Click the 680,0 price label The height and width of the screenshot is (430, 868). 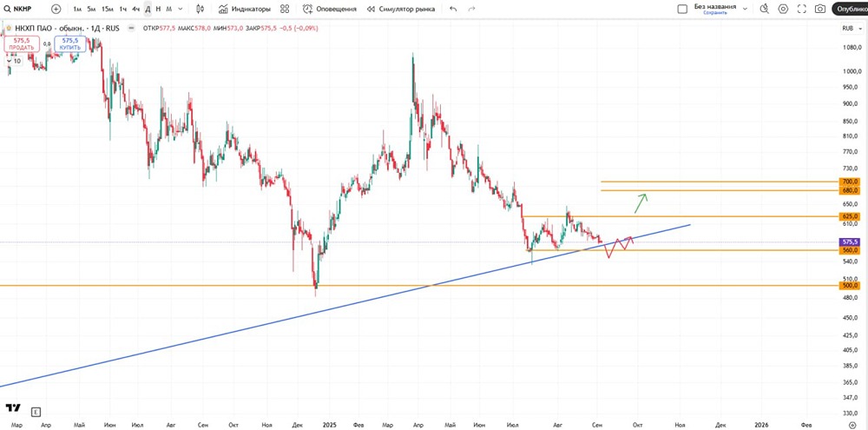point(850,190)
